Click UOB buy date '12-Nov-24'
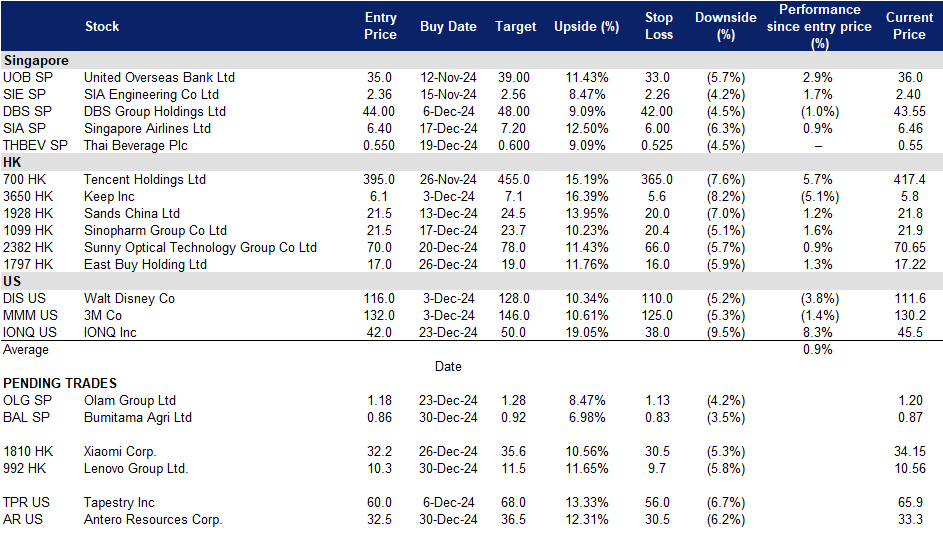Screen dimensions: 943x545 448,78
